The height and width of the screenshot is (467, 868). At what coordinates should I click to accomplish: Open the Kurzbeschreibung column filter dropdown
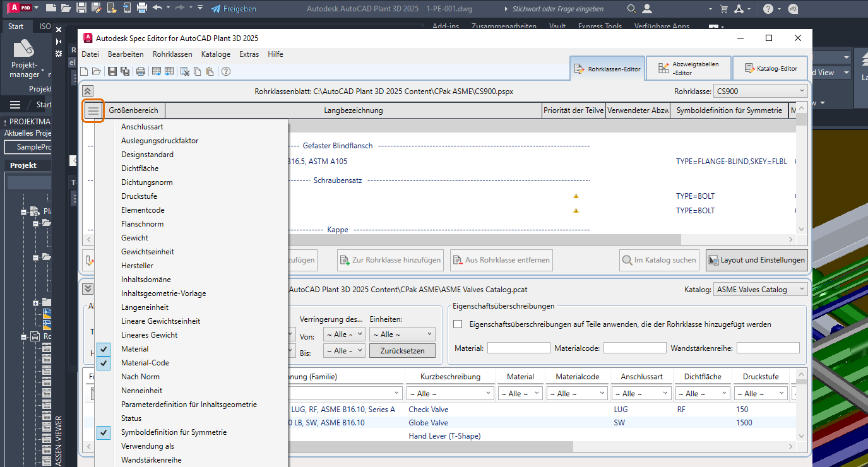pyautogui.click(x=450, y=394)
